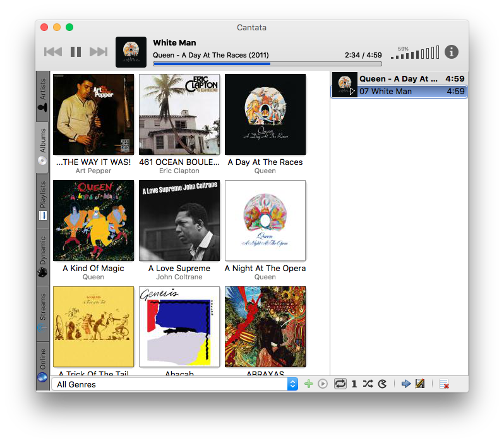Click the 'Art Pepper' artist label

93,171
